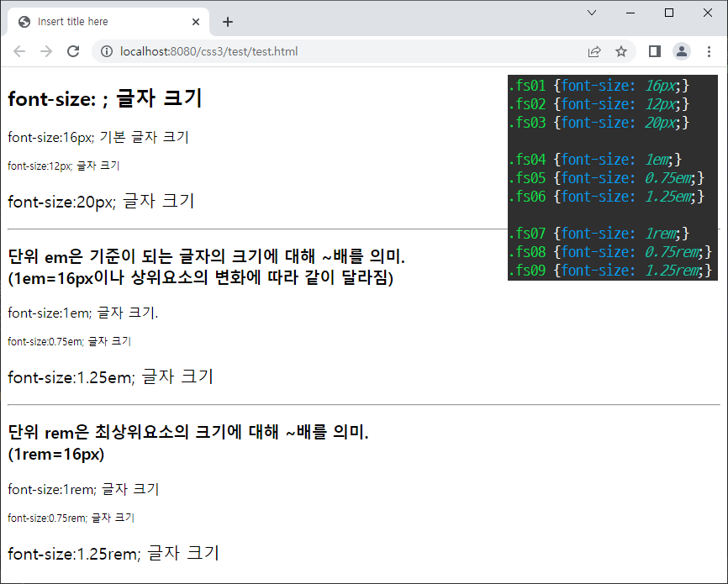Screen dimensions: 728x584
Task: Click heading line starting '단위 rem은'
Action: click(188, 432)
